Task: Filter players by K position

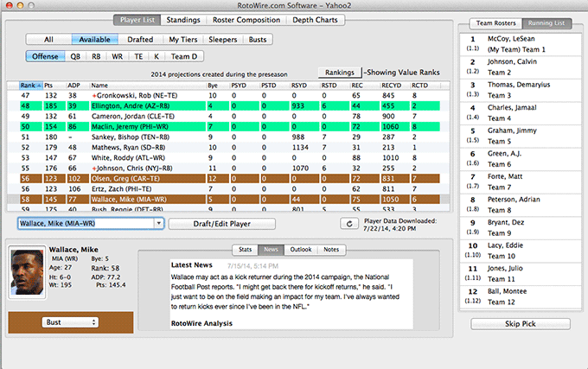Action: 157,56
